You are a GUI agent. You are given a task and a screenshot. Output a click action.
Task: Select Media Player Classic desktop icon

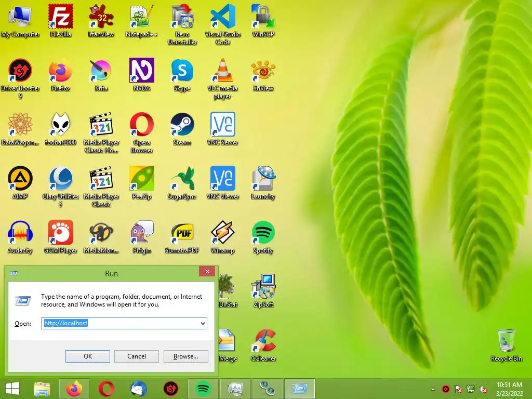101,187
